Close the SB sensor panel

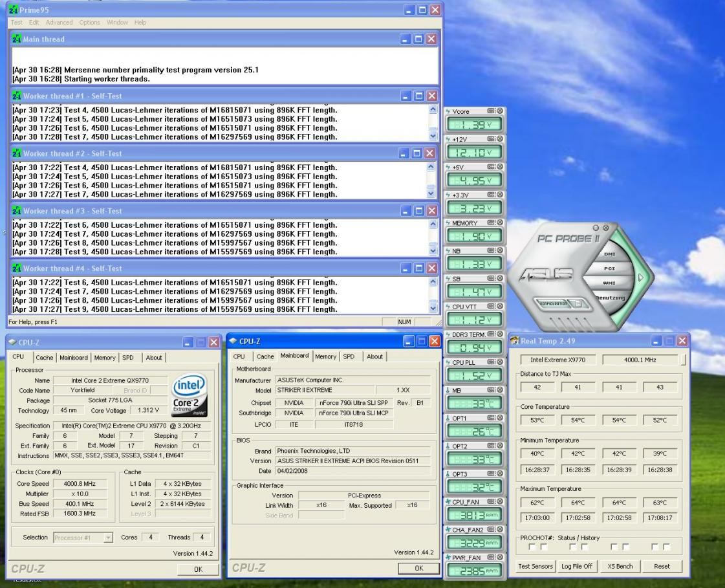(500, 279)
